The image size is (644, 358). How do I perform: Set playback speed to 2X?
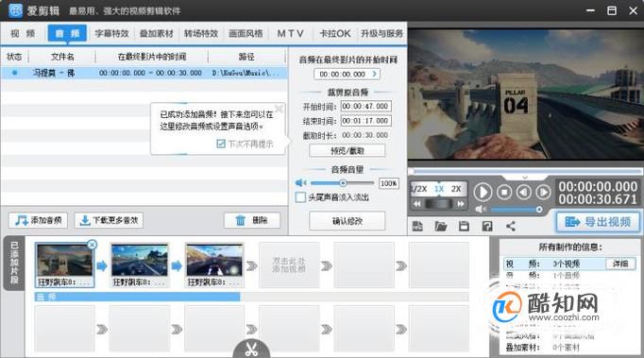[x=456, y=189]
